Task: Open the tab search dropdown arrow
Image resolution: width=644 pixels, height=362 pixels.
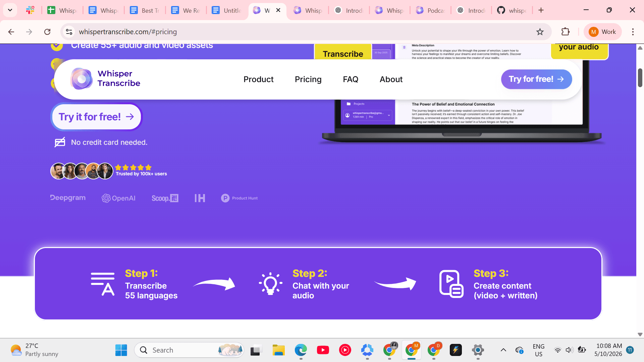Action: click(x=10, y=10)
